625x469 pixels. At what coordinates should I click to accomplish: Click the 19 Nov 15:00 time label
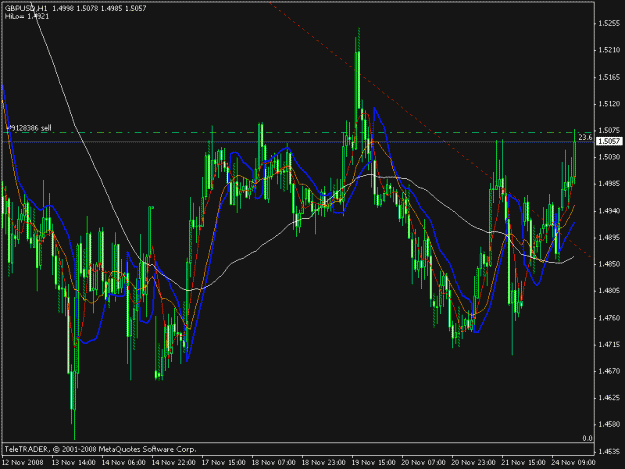pos(373,463)
